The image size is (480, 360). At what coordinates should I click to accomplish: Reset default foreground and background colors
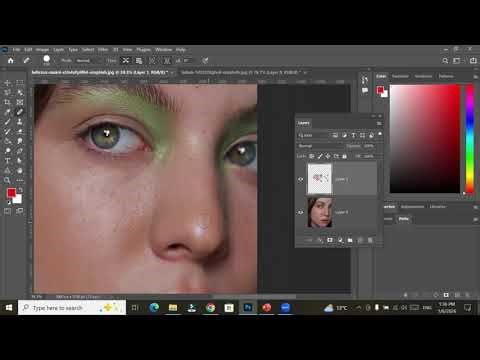pyautogui.click(x=9, y=202)
